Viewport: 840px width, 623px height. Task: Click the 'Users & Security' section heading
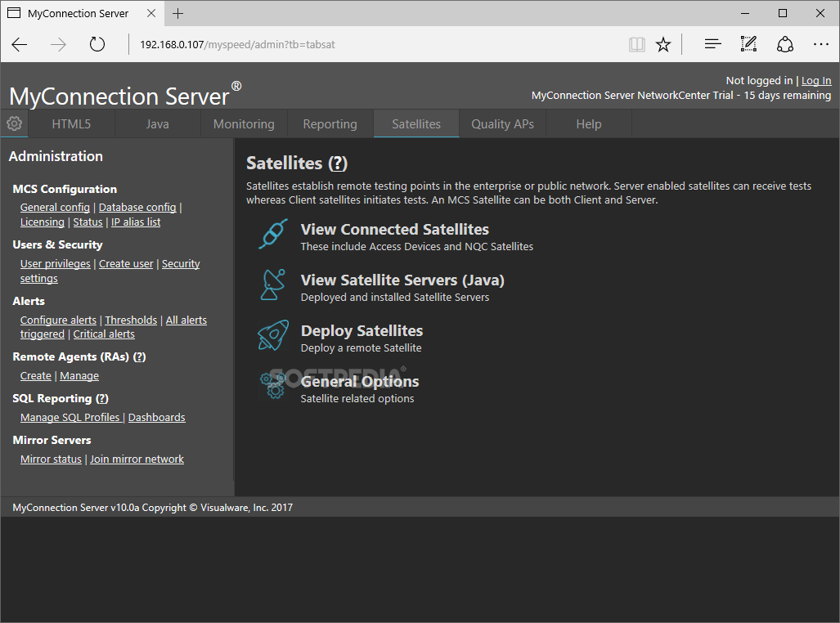click(x=57, y=244)
